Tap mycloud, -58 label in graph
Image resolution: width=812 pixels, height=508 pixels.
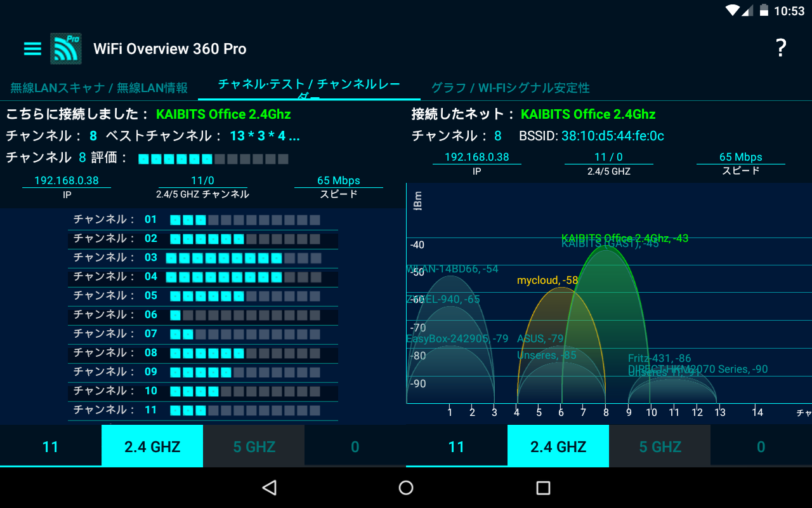pyautogui.click(x=547, y=280)
